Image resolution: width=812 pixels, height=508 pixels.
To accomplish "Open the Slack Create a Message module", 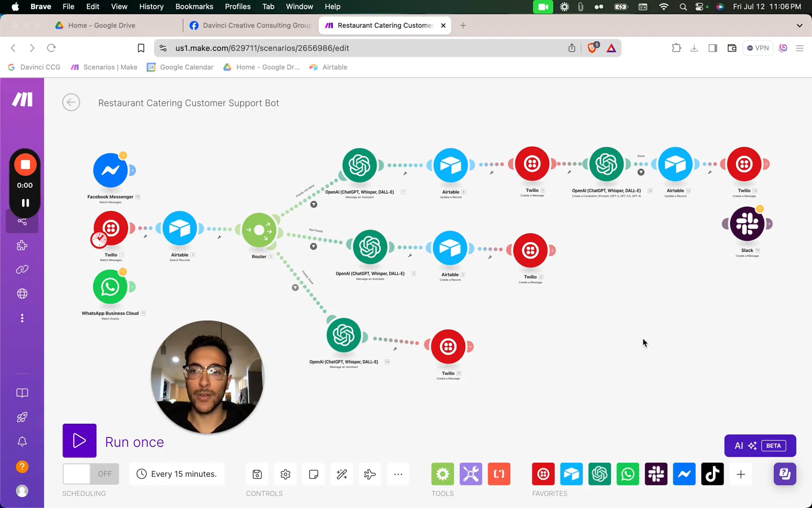I will coord(747,223).
